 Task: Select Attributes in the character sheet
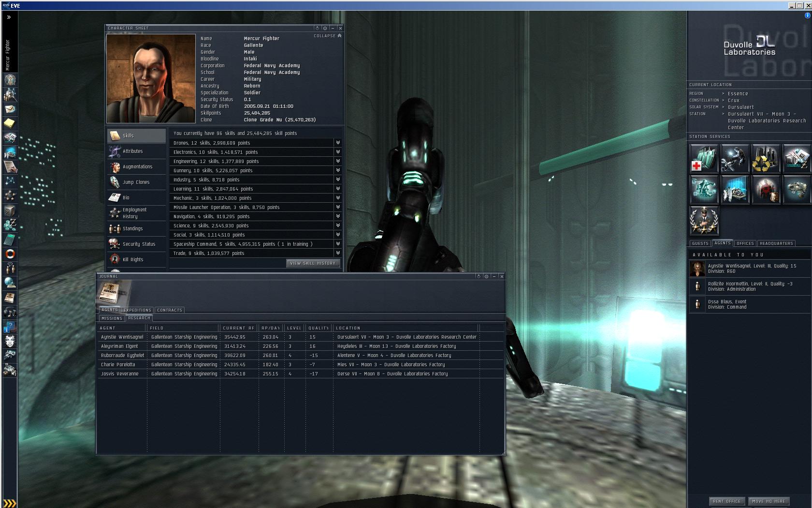point(136,151)
